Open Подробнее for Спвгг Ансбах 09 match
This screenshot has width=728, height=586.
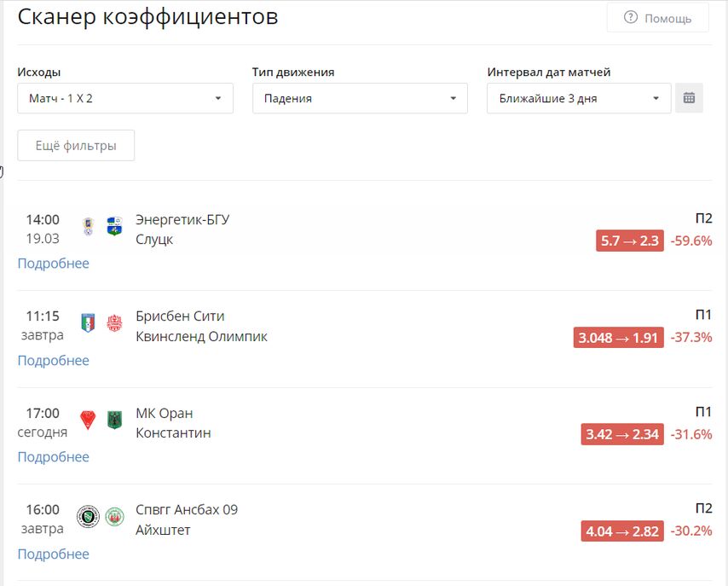coord(54,554)
